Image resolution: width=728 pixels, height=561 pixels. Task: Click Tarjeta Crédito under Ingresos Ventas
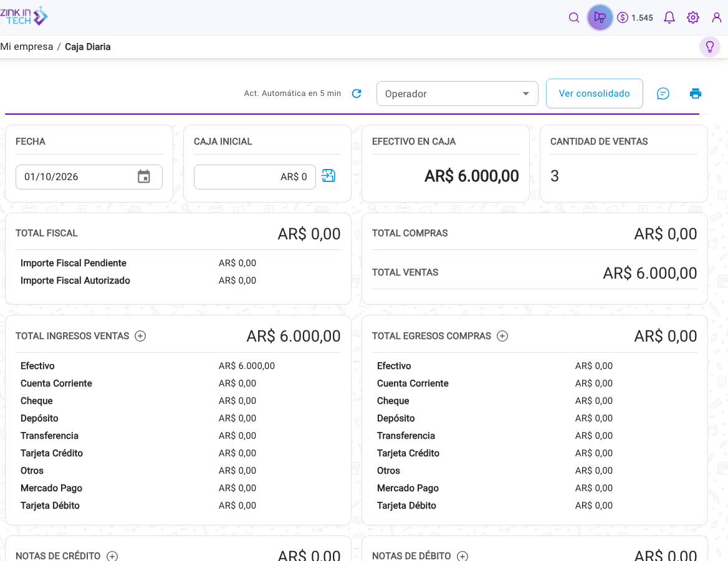52,453
